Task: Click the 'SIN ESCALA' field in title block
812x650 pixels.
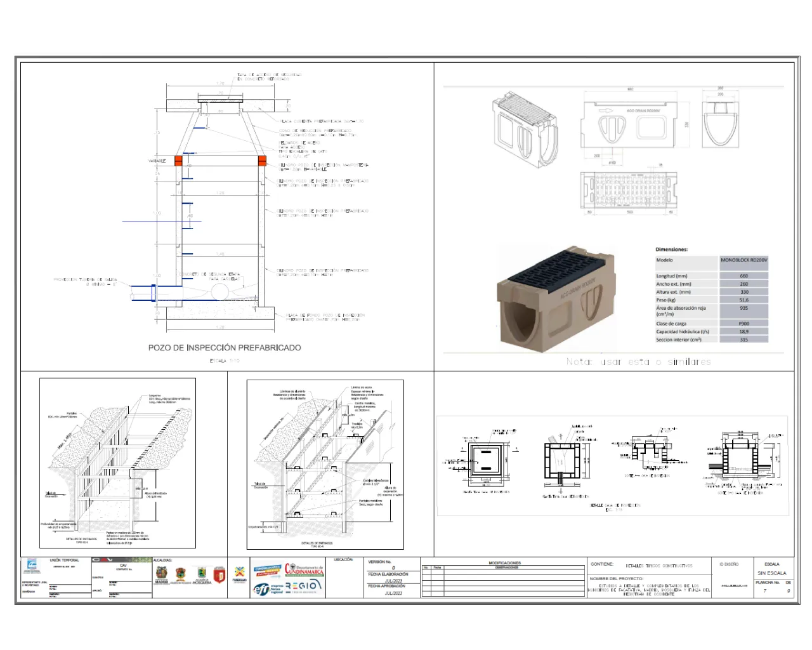Action: click(x=771, y=573)
